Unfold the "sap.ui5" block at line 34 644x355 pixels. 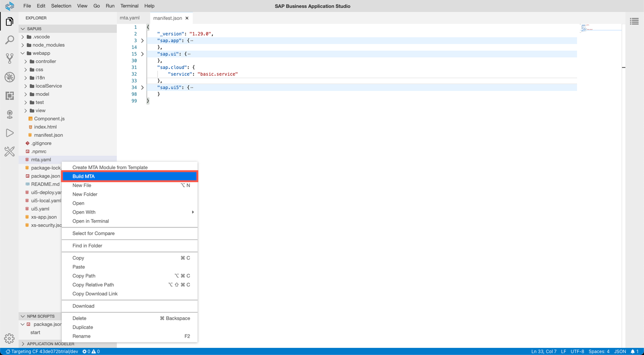(143, 88)
